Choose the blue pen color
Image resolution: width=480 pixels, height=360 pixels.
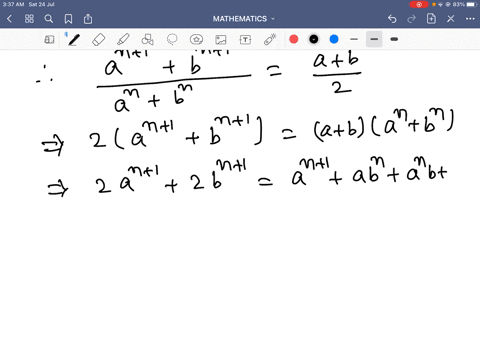pos(334,39)
